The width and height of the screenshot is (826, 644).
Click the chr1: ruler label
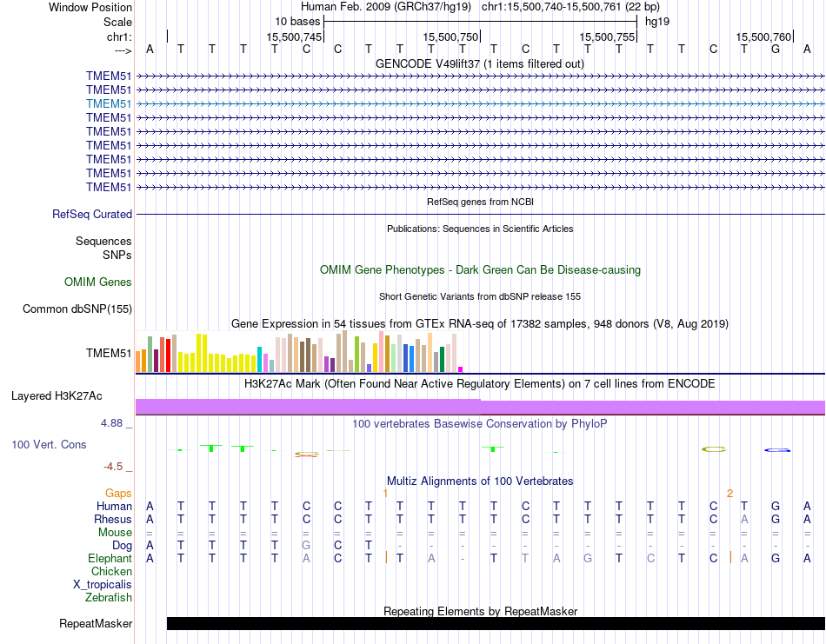point(119,37)
